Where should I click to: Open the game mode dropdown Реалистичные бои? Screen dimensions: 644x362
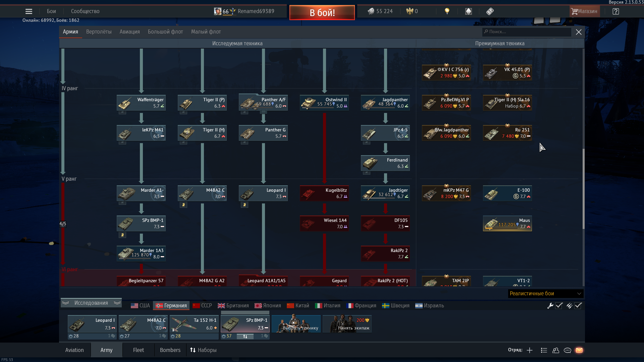546,294
